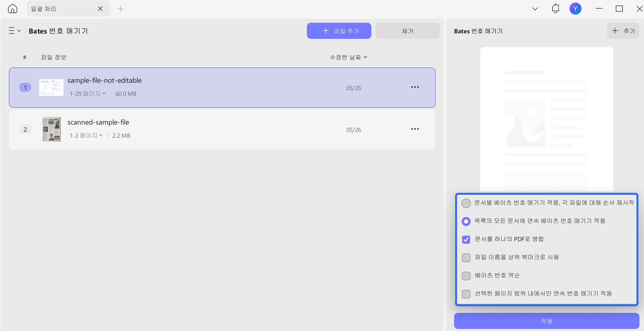
Task: Maximize the application window
Action: pos(619,9)
